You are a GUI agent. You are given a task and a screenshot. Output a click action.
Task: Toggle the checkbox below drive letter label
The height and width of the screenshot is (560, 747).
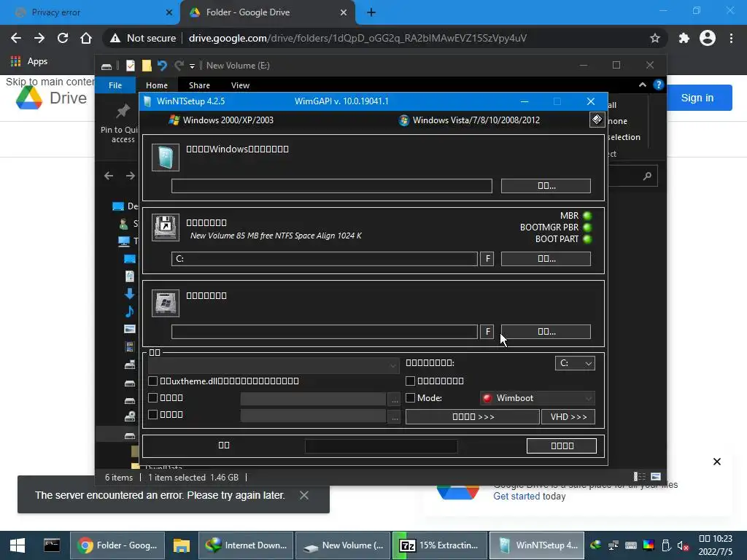click(410, 381)
